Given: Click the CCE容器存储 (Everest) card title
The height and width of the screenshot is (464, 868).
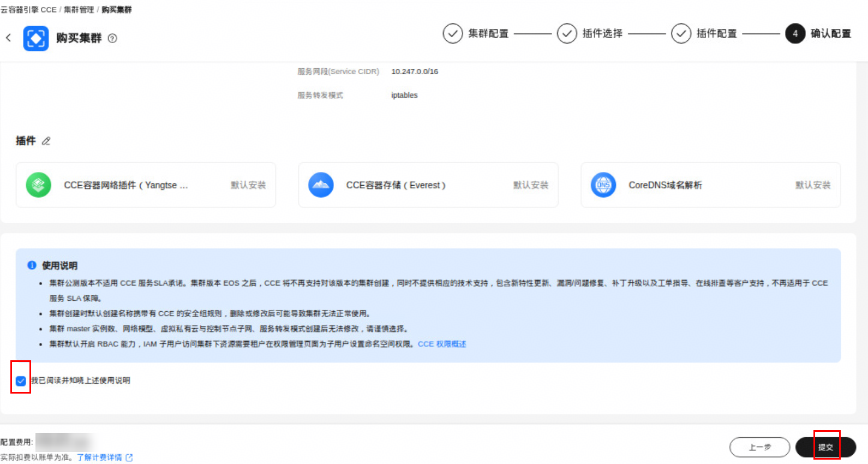Looking at the screenshot, I should [396, 185].
